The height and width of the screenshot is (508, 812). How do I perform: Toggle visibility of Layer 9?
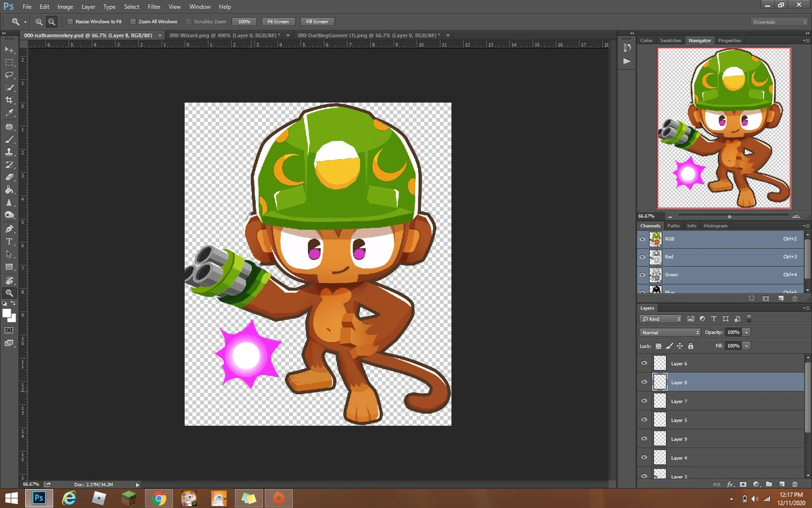[x=644, y=438]
